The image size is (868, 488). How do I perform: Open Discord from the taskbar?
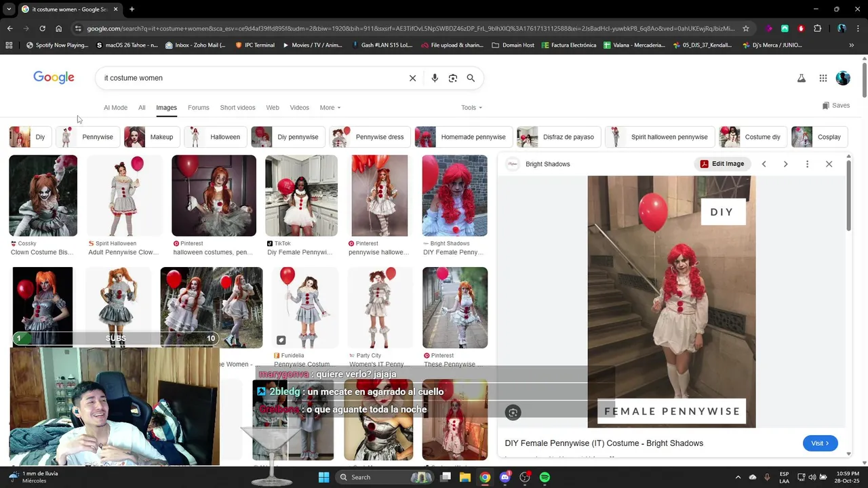(x=505, y=477)
